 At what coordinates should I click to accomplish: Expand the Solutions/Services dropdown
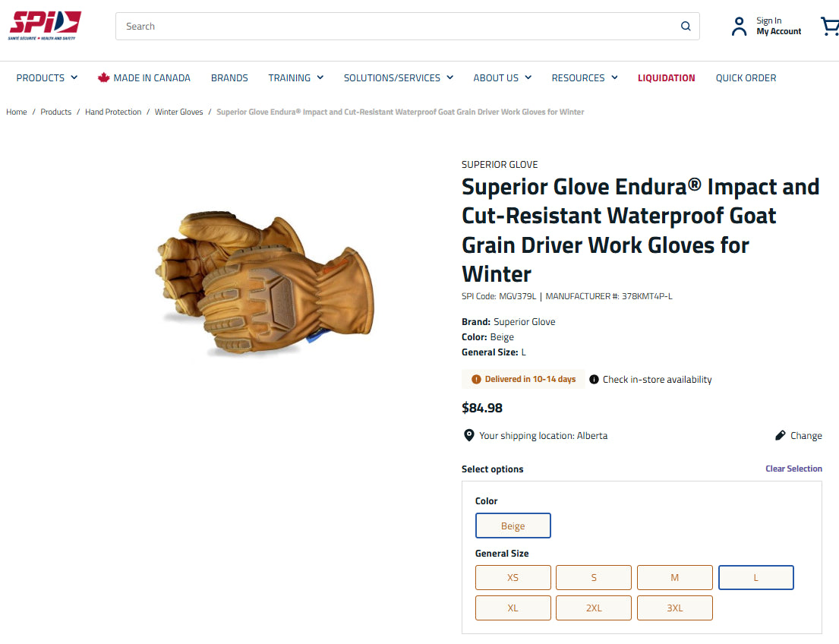399,77
